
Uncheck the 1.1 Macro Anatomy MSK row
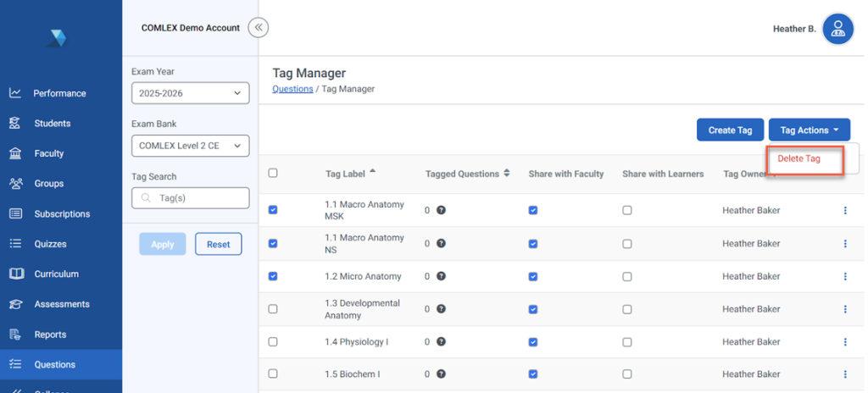(x=273, y=210)
